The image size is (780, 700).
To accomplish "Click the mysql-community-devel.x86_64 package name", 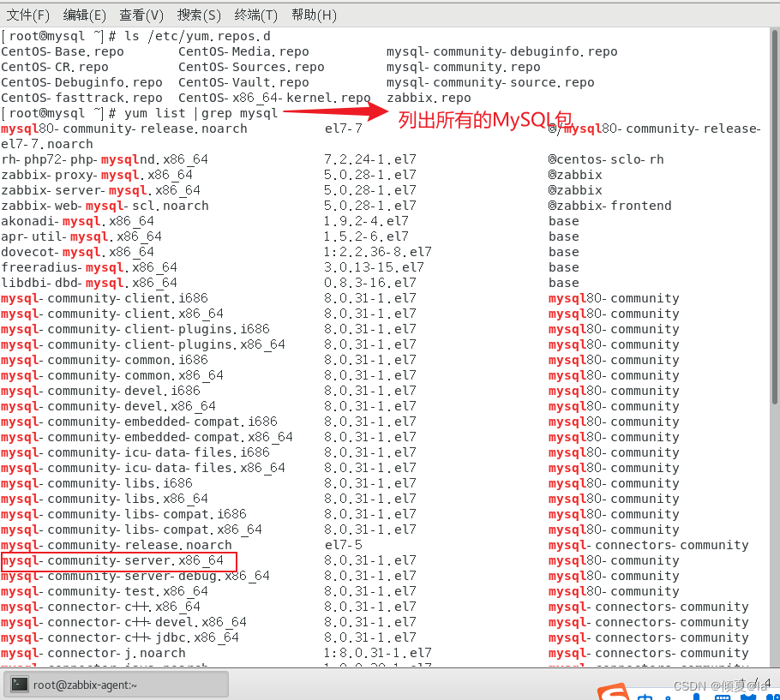I will click(109, 406).
